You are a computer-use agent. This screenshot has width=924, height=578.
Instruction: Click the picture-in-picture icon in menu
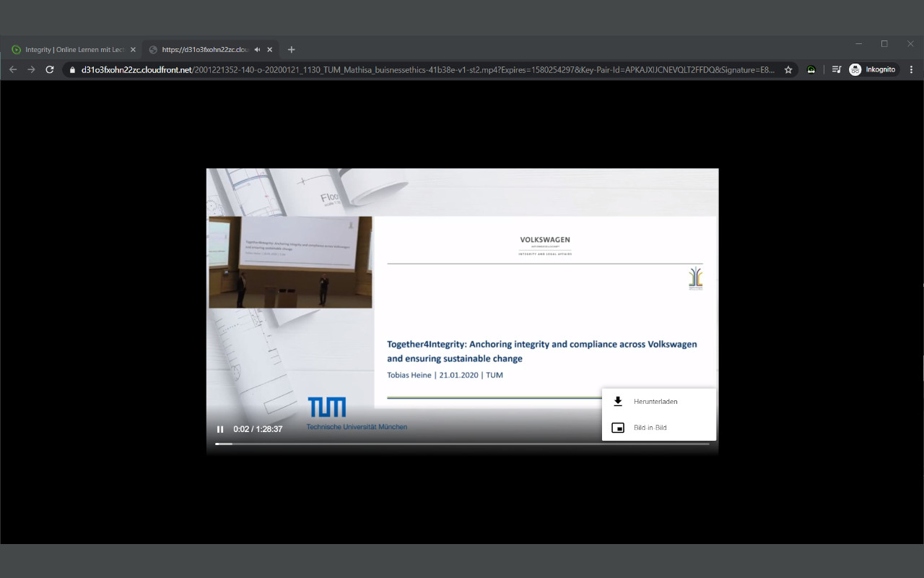coord(618,428)
